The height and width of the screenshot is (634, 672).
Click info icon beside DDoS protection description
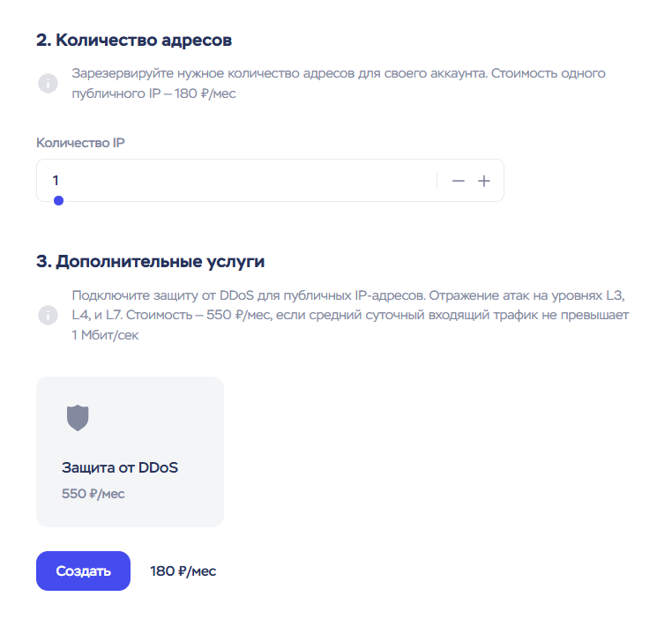coord(48,315)
